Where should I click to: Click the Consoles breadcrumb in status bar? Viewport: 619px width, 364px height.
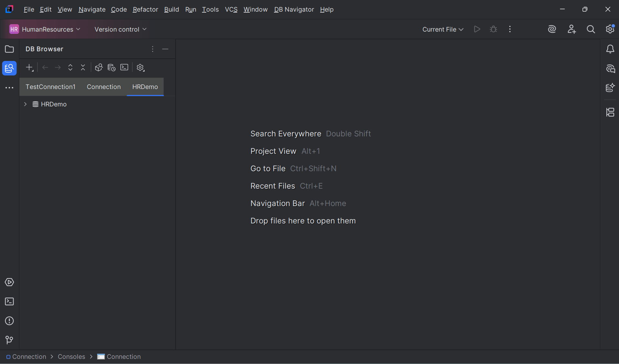71,357
